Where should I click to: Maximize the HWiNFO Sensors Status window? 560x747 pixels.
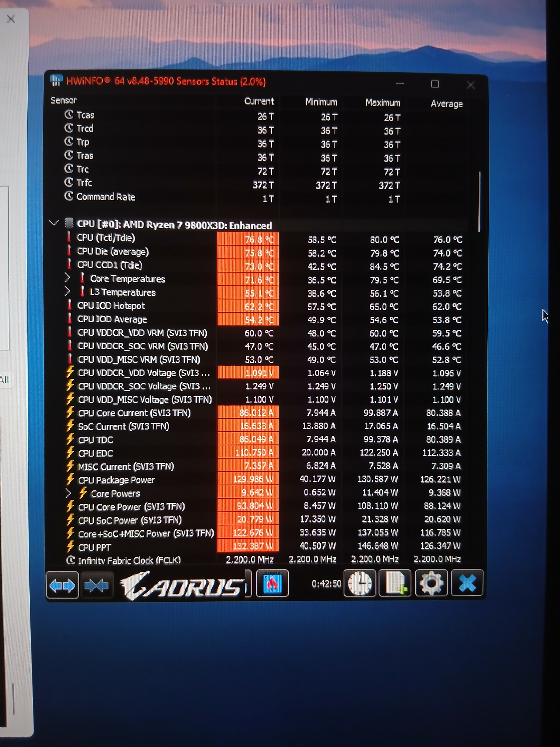coord(435,84)
